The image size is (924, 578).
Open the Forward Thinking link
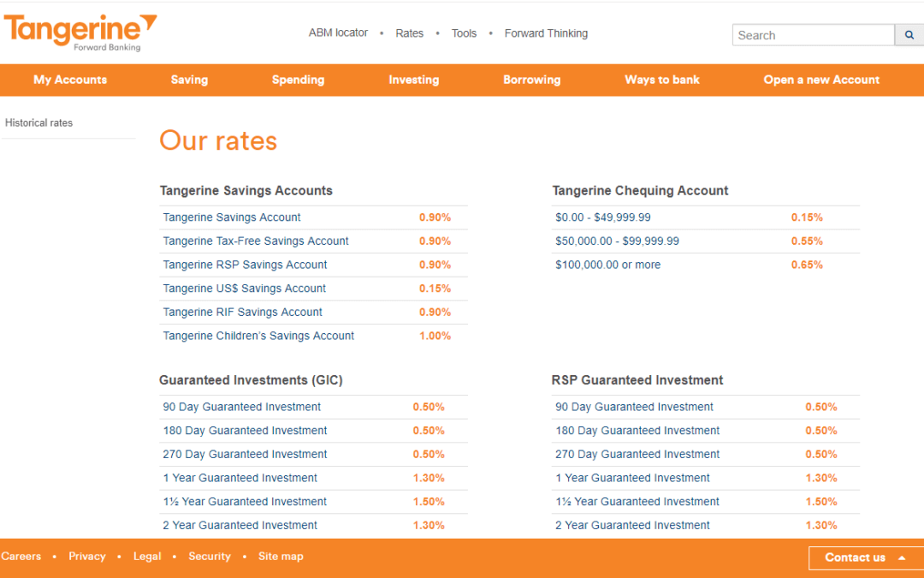tap(546, 33)
